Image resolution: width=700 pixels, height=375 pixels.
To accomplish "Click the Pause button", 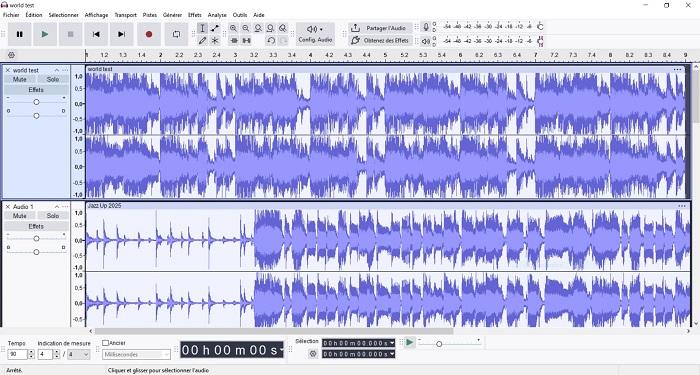I will (x=20, y=34).
